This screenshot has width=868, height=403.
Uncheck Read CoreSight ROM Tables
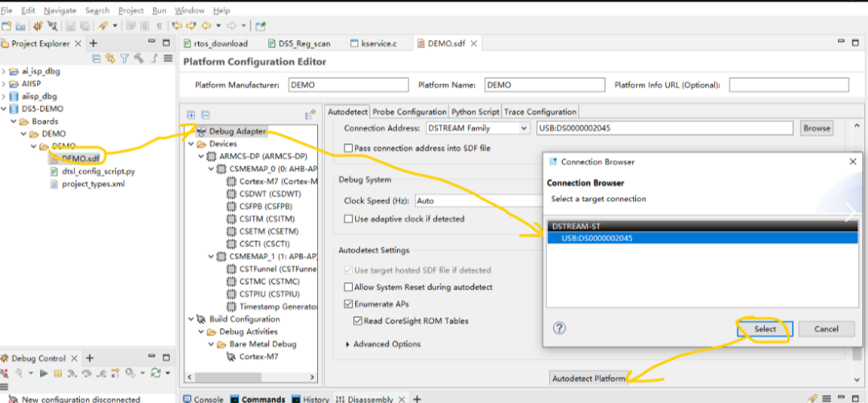(358, 321)
